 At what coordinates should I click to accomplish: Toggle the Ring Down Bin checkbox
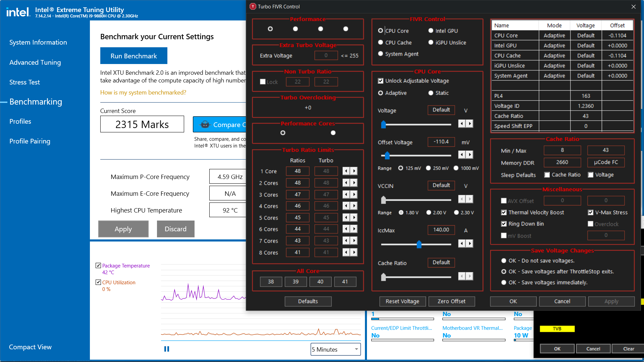coord(503,224)
